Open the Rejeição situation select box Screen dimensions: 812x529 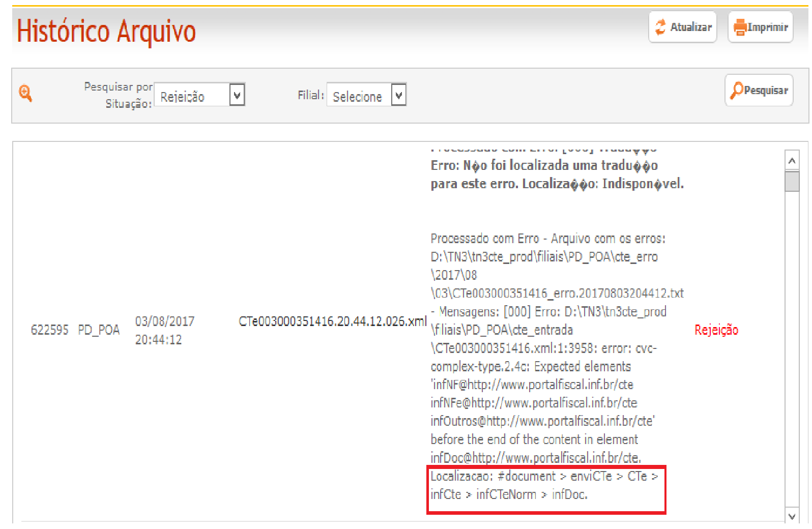pos(193,95)
